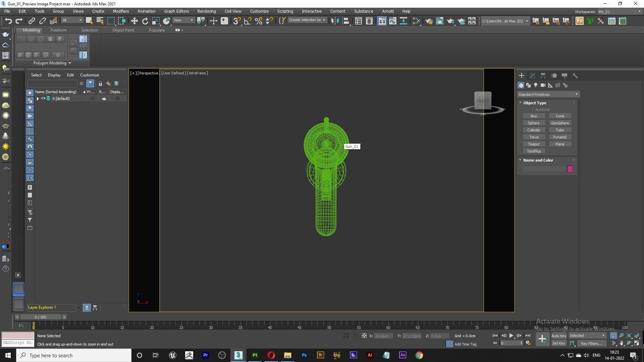Toggle the Angle Snap icon
The height and width of the screenshot is (362, 644).
(248, 21)
